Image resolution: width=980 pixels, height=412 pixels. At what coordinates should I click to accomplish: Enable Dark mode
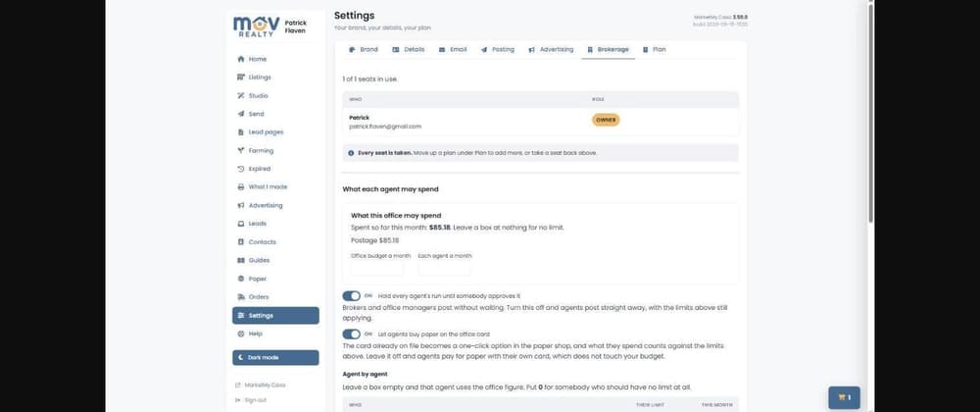click(275, 358)
